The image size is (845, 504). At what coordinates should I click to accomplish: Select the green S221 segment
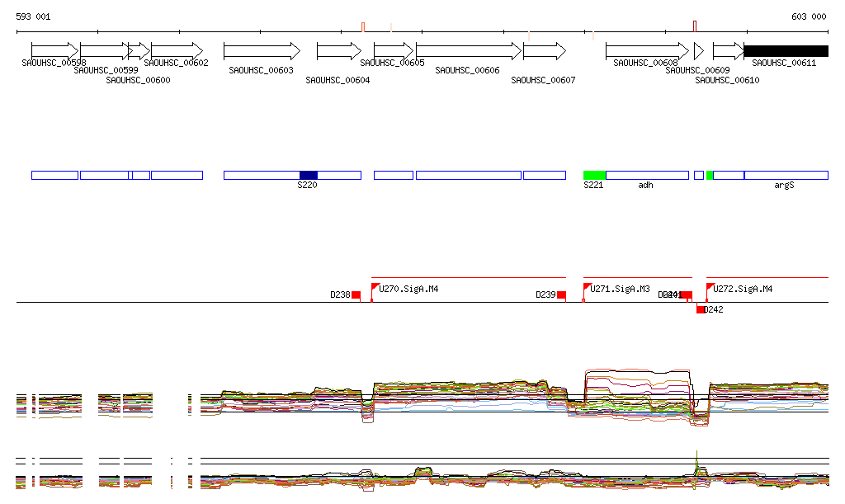click(x=594, y=175)
